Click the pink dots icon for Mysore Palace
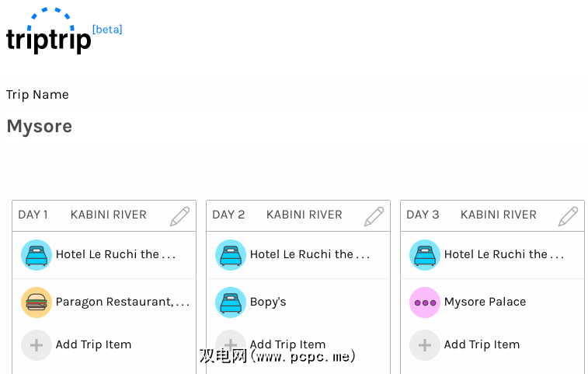This screenshot has height=374, width=588. coord(425,302)
